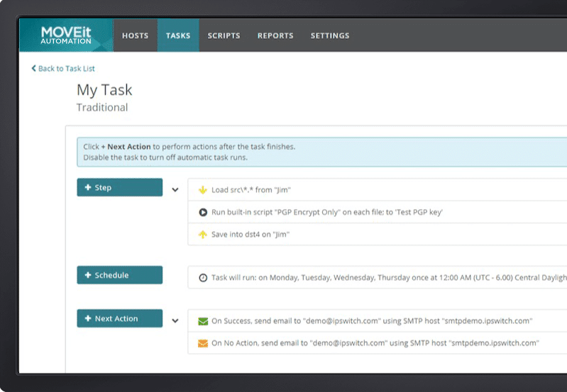This screenshot has height=392, width=567.
Task: Click the clock icon in schedule row
Action: (203, 278)
